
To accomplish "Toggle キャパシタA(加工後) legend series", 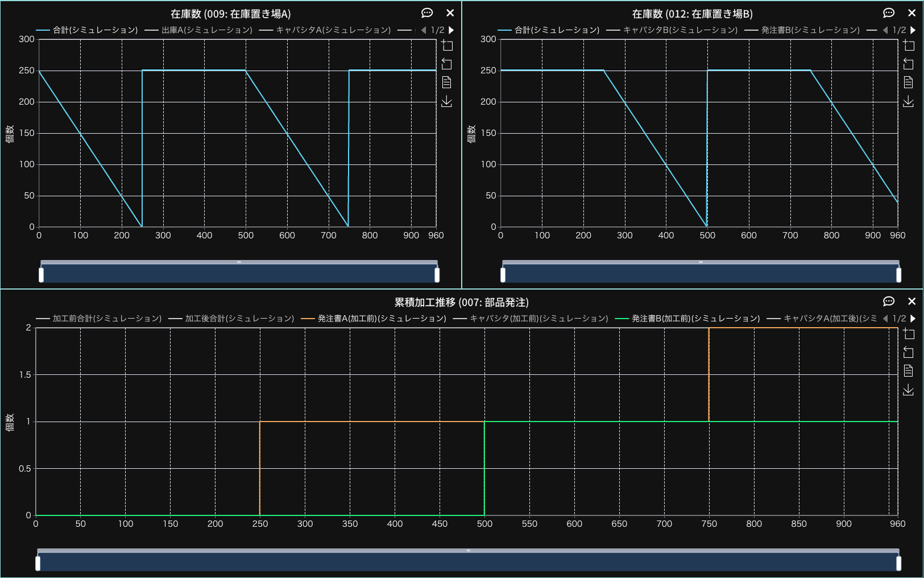I will (822, 319).
